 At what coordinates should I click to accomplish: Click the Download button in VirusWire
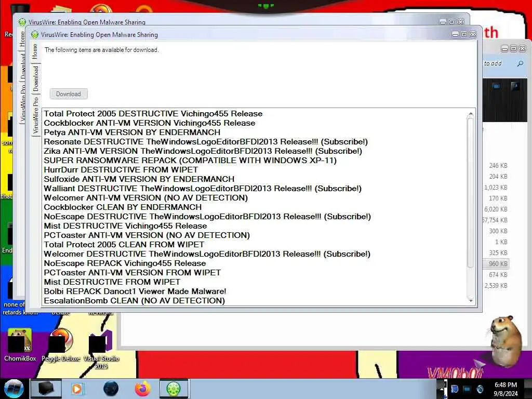pyautogui.click(x=69, y=94)
